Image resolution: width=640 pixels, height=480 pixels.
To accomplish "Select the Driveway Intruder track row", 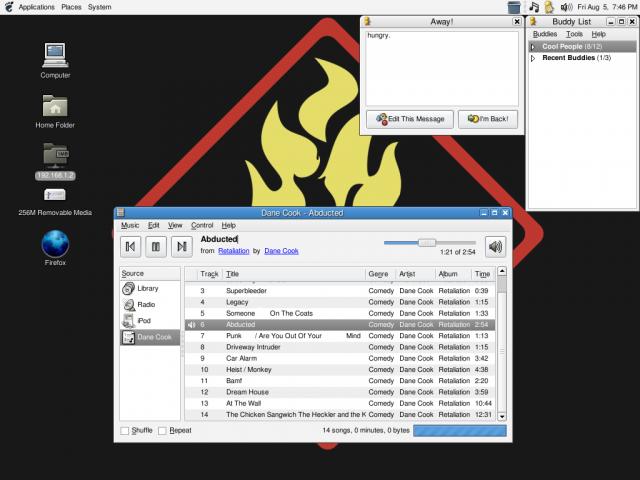I will pos(340,347).
